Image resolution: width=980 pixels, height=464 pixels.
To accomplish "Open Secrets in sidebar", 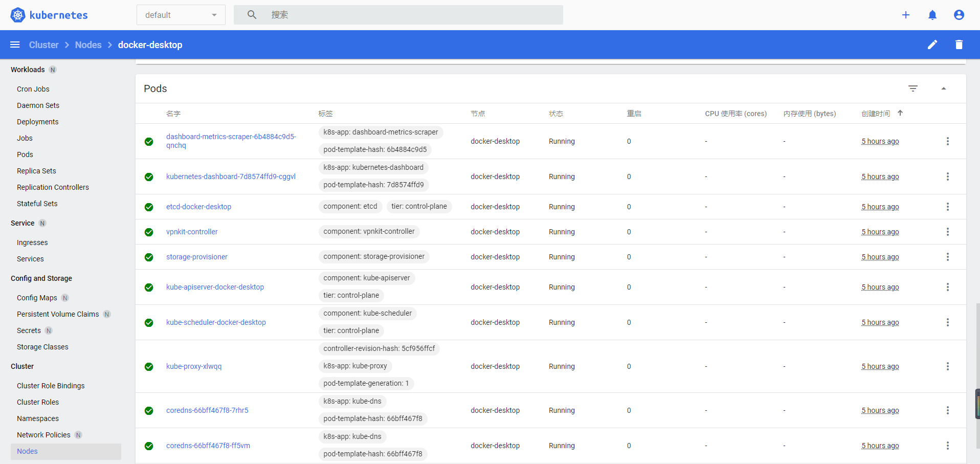I will point(29,330).
